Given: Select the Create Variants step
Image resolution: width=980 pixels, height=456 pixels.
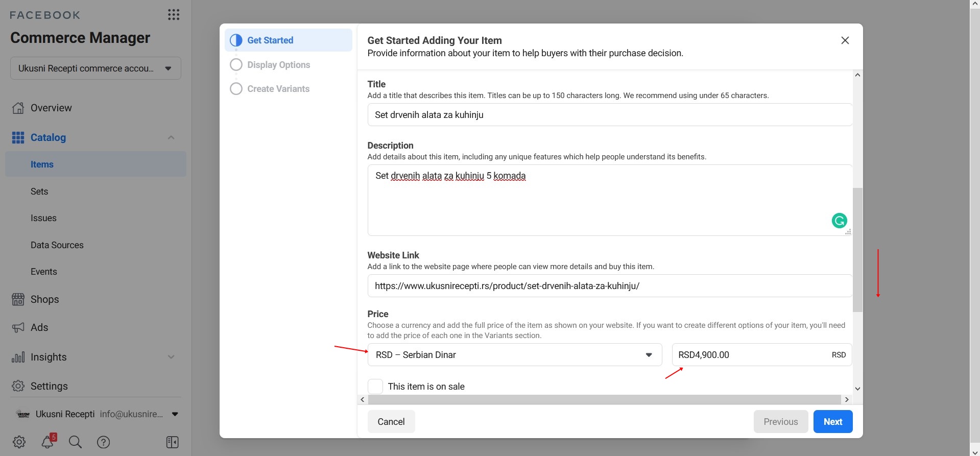Looking at the screenshot, I should pyautogui.click(x=278, y=89).
